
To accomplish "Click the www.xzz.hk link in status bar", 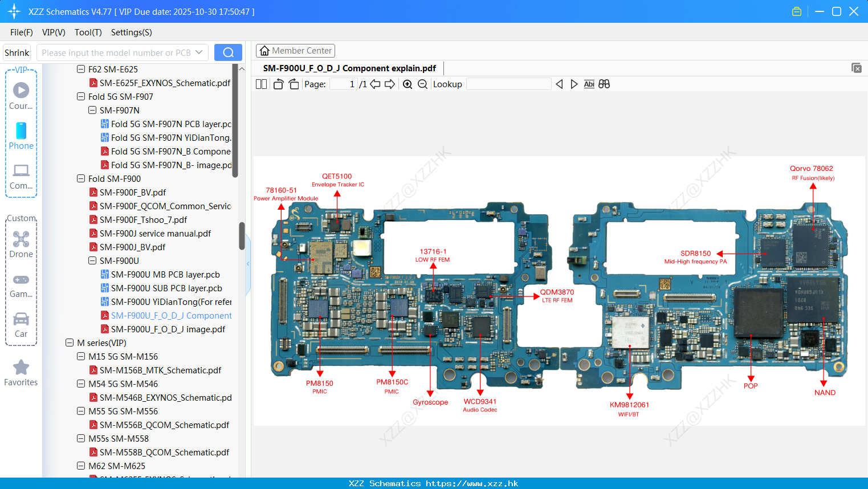I will (472, 483).
